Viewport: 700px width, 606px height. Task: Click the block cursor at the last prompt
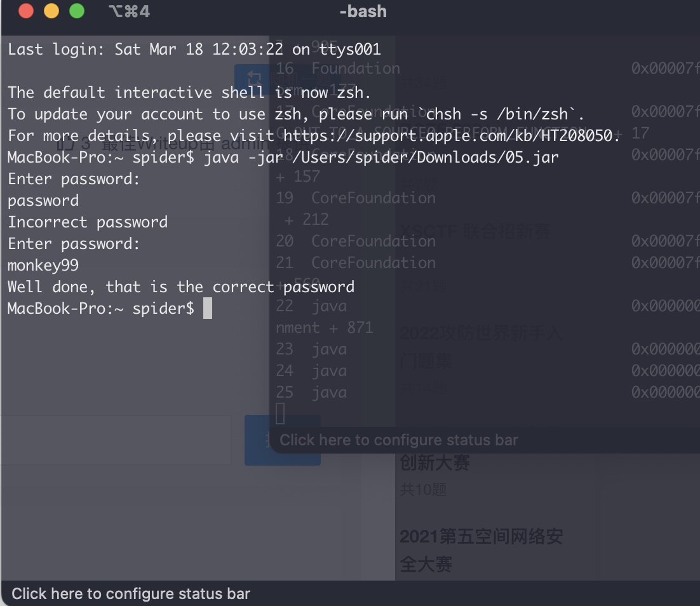click(207, 309)
